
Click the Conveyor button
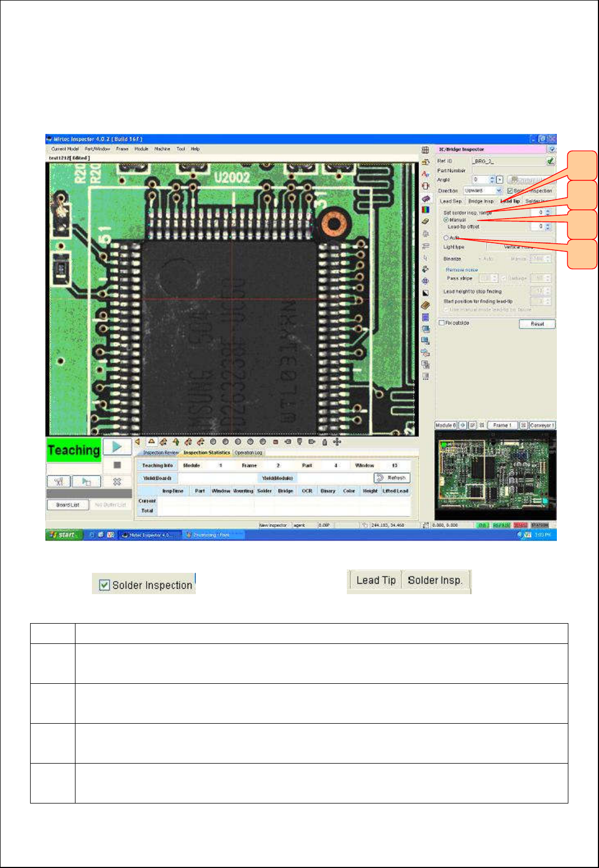point(542,425)
